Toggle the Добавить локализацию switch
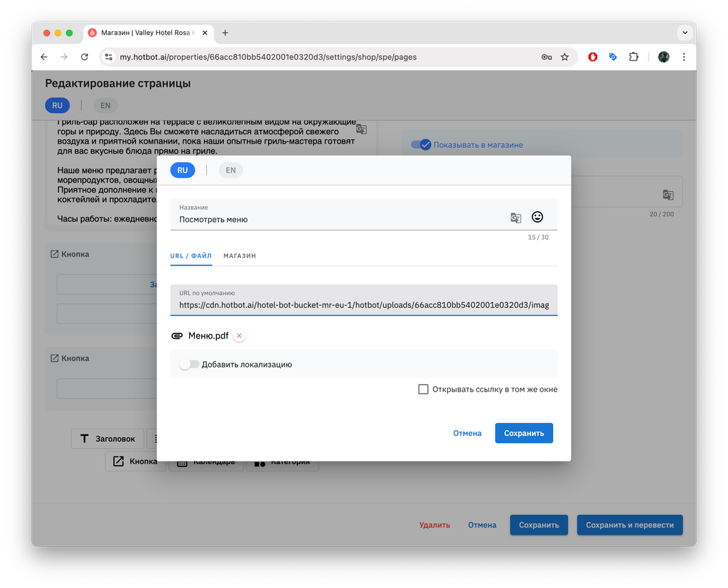728x588 pixels. point(189,364)
